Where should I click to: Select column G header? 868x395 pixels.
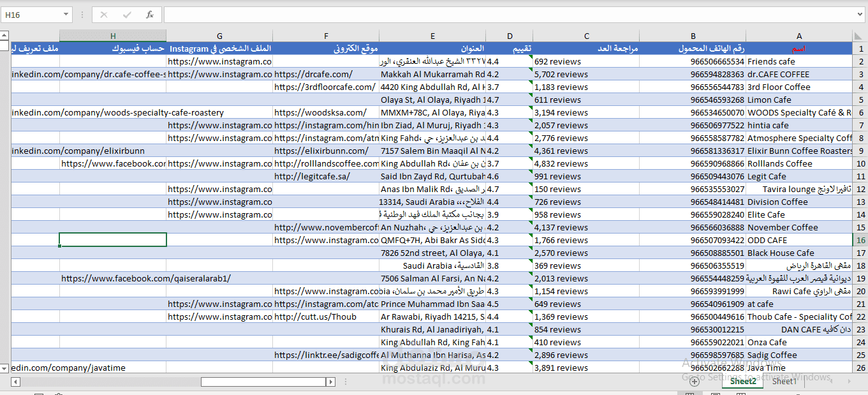(219, 36)
